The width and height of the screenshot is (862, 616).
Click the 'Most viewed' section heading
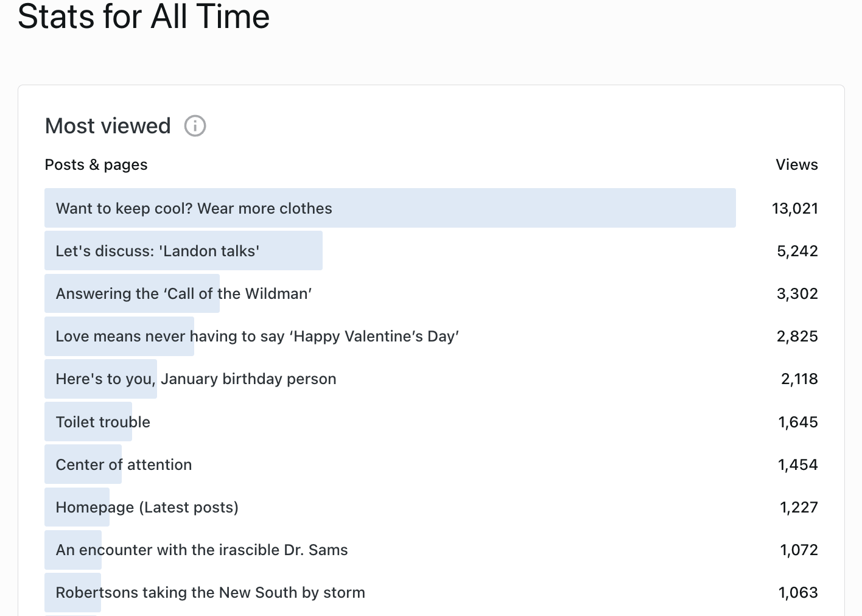point(108,126)
